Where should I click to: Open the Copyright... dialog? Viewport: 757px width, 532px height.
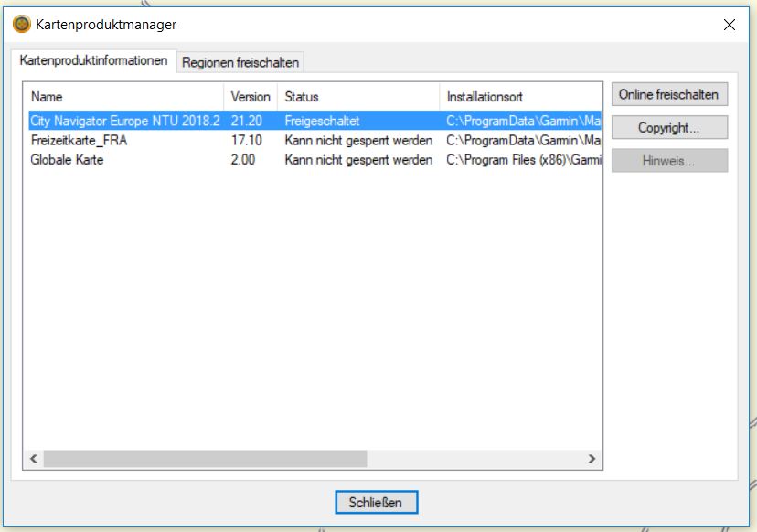pos(669,127)
